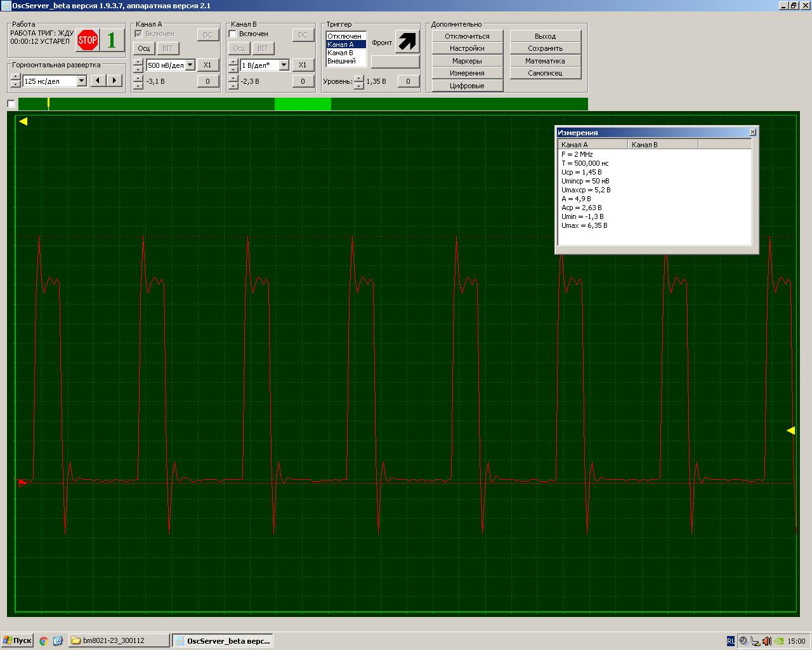Screen dimensions: 812x650
Task: Click the green single-shot '1' icon
Action: (112, 41)
